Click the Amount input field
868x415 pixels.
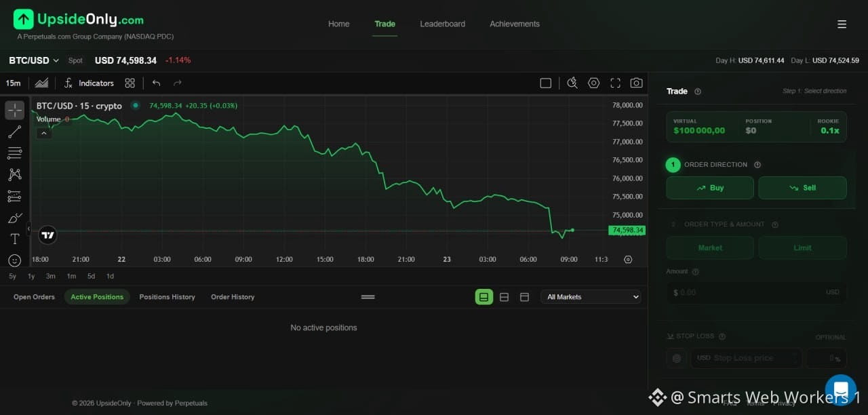[x=756, y=293]
